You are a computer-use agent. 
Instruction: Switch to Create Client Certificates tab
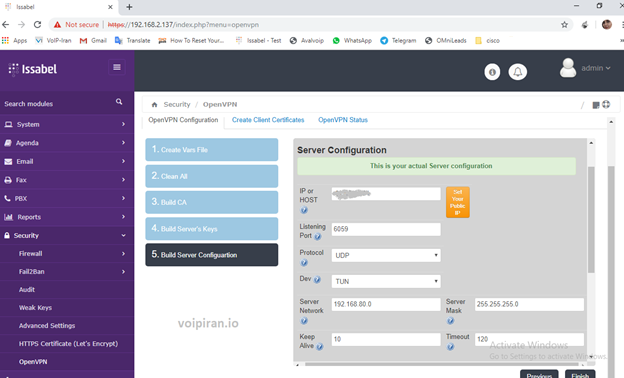(268, 120)
